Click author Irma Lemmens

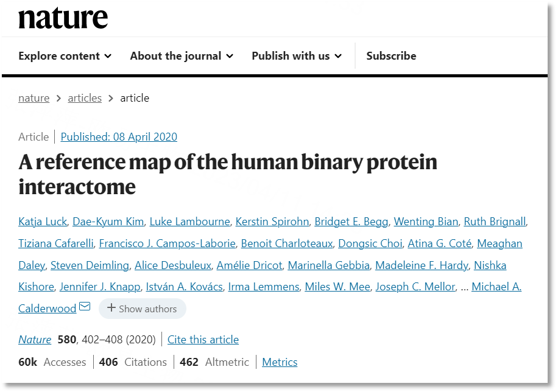[x=264, y=287]
